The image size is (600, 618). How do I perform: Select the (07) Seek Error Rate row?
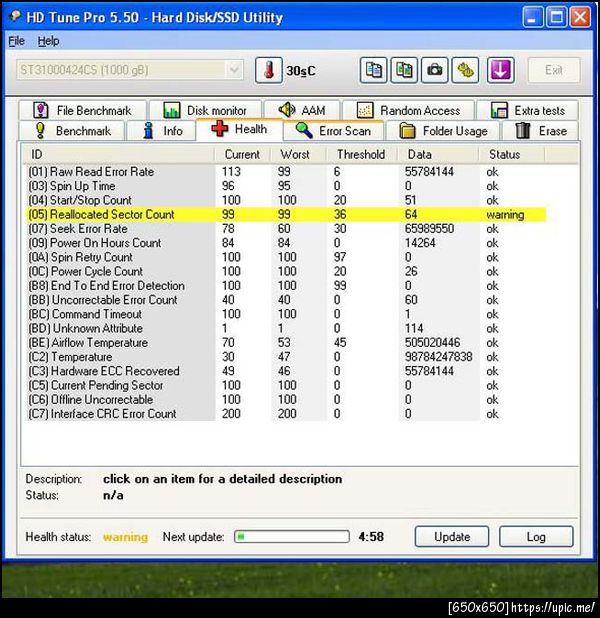(x=286, y=229)
